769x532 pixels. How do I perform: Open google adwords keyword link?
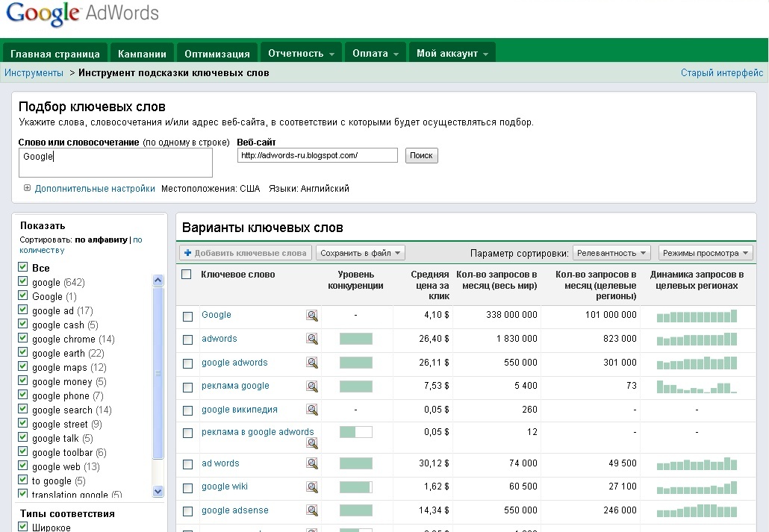coord(234,363)
